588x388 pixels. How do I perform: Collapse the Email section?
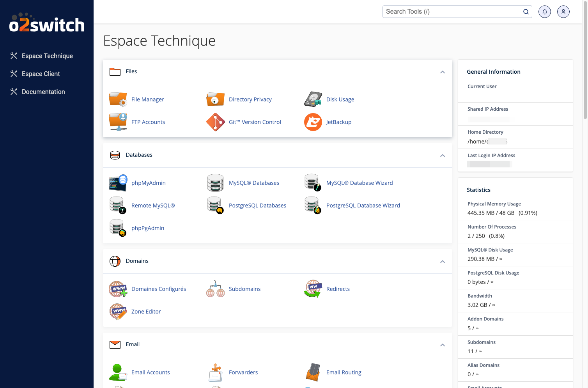[443, 345]
